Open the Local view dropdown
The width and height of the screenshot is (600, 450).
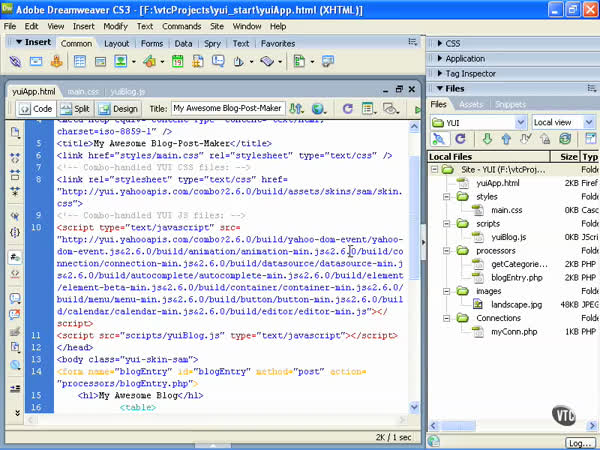pyautogui.click(x=564, y=122)
